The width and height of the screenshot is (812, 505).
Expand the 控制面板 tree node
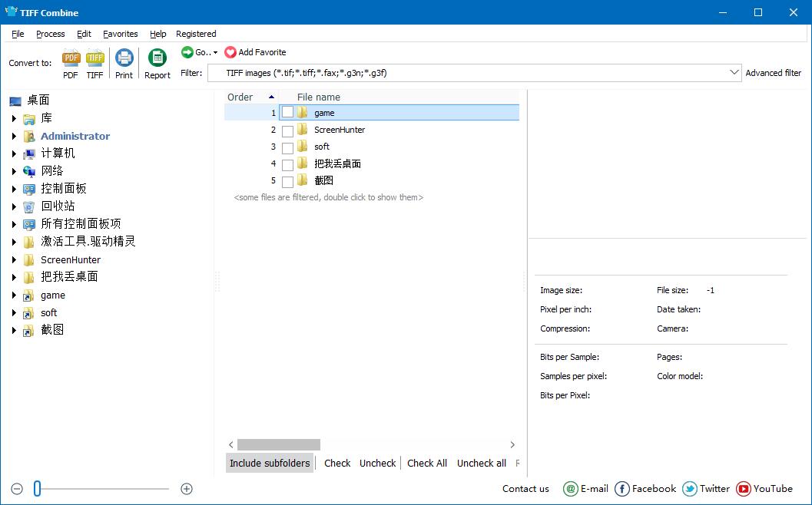(x=14, y=189)
